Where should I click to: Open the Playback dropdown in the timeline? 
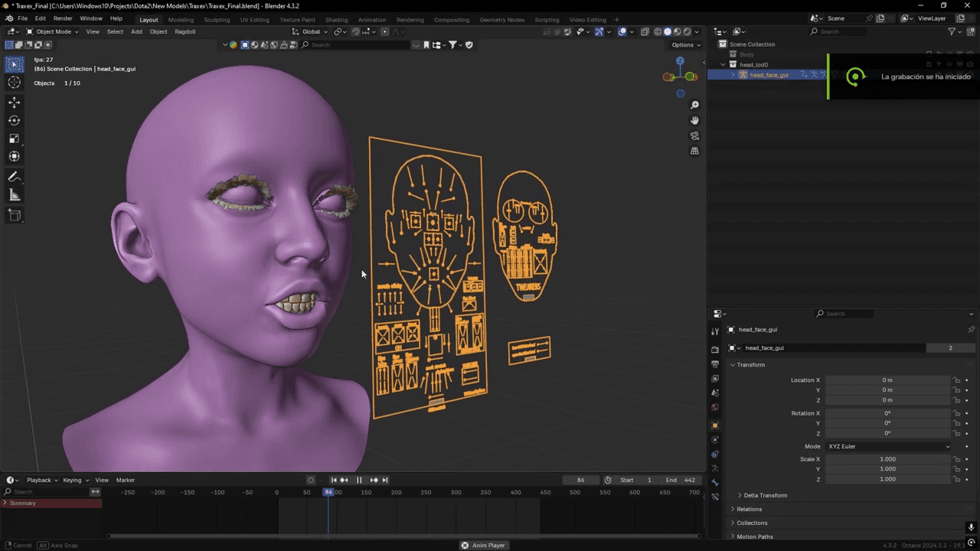[x=41, y=480]
